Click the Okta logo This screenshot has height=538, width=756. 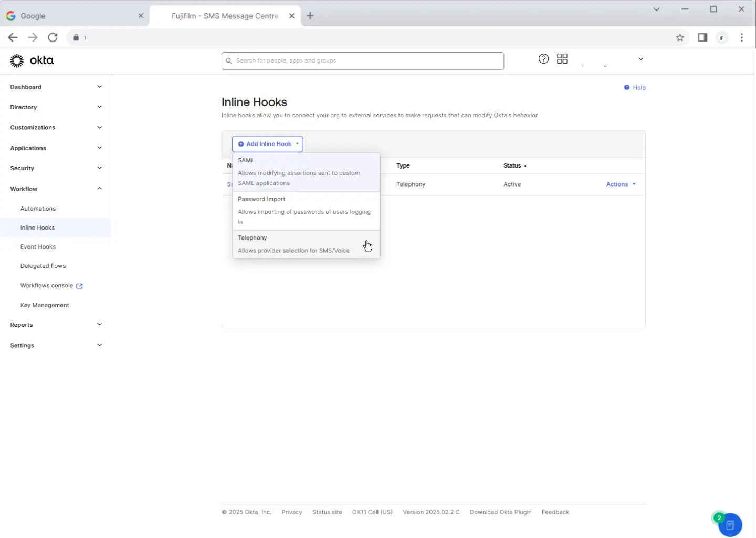pos(32,60)
